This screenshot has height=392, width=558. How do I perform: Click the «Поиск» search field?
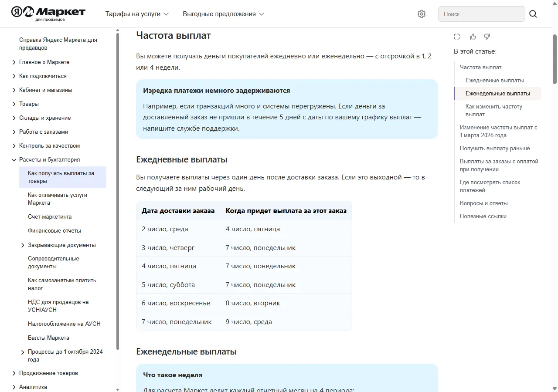point(481,14)
